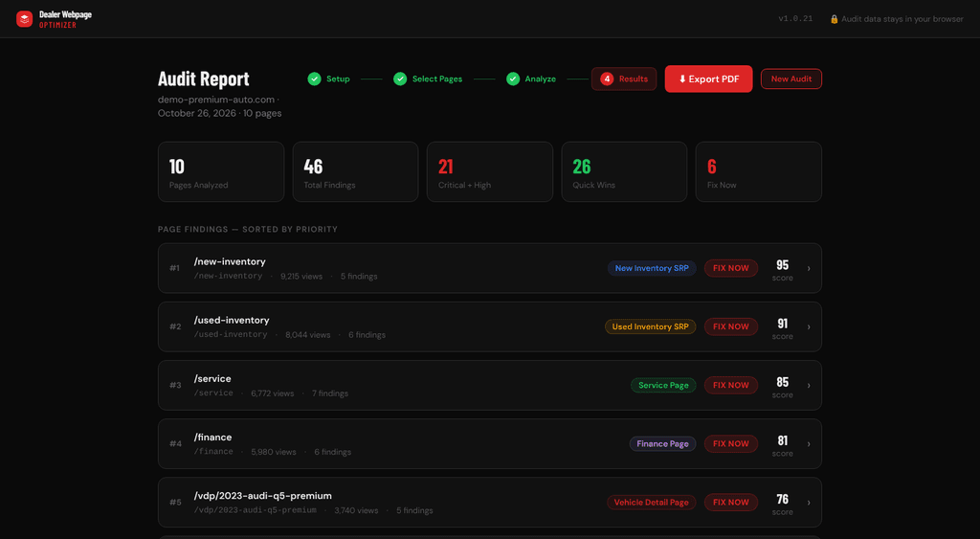Click the score 81 value

pyautogui.click(x=783, y=440)
